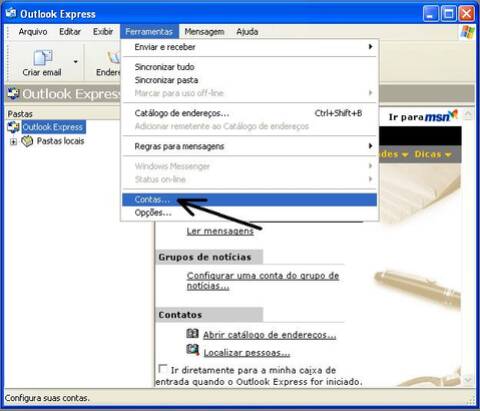This screenshot has width=480, height=411.
Task: Click the Localizar pessoas icon
Action: [x=193, y=350]
